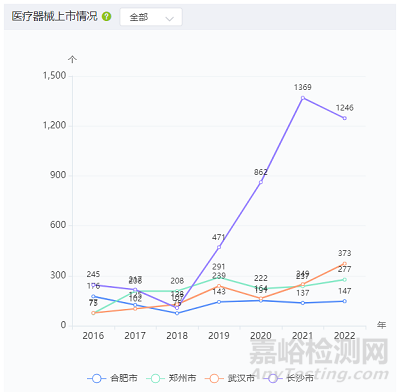Click the green 郑州市 legend marker circle
The height and width of the screenshot is (392, 400).
(156, 378)
